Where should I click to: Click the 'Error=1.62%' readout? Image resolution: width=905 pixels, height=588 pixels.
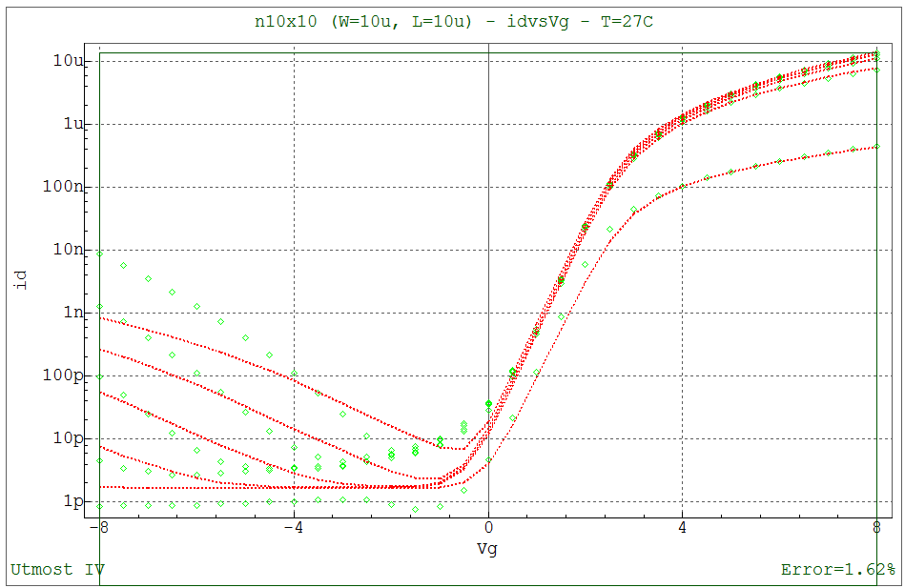838,570
